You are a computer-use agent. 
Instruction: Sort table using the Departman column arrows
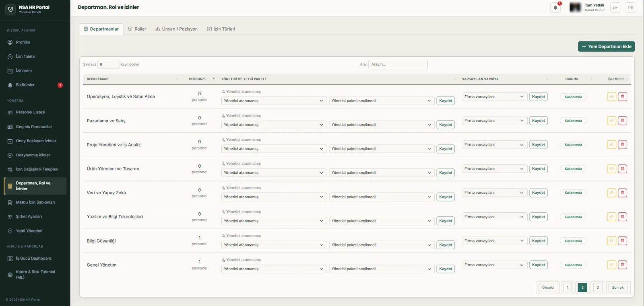click(177, 79)
